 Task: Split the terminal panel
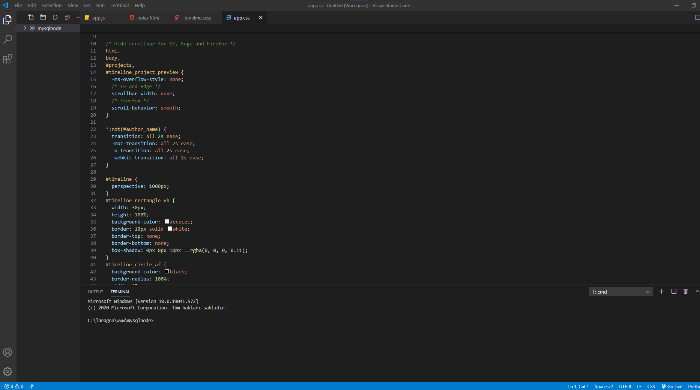674,291
